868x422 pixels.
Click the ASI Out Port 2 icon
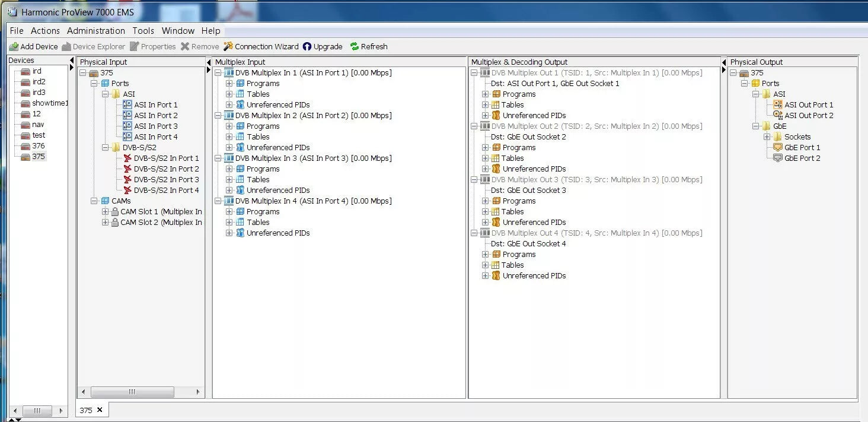click(778, 115)
